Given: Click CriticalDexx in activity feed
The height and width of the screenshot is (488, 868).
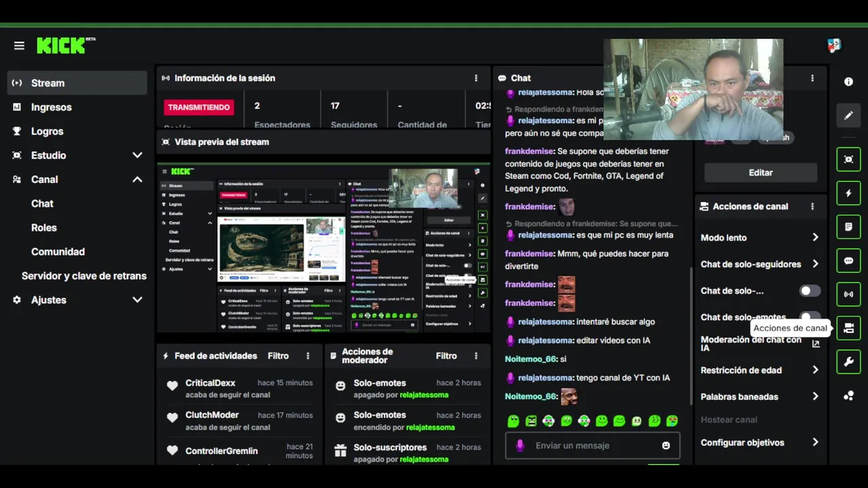Looking at the screenshot, I should pyautogui.click(x=210, y=383).
